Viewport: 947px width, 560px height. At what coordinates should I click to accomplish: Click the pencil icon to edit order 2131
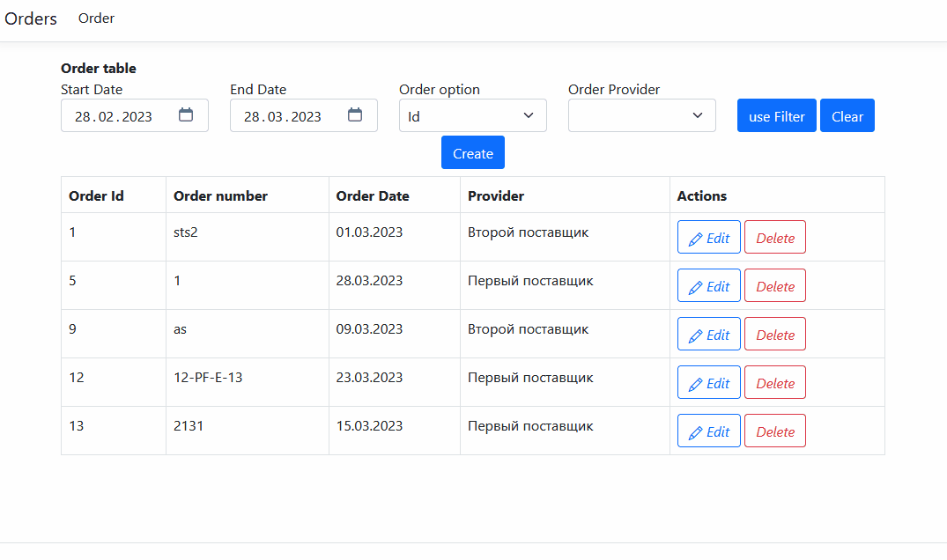click(x=695, y=430)
